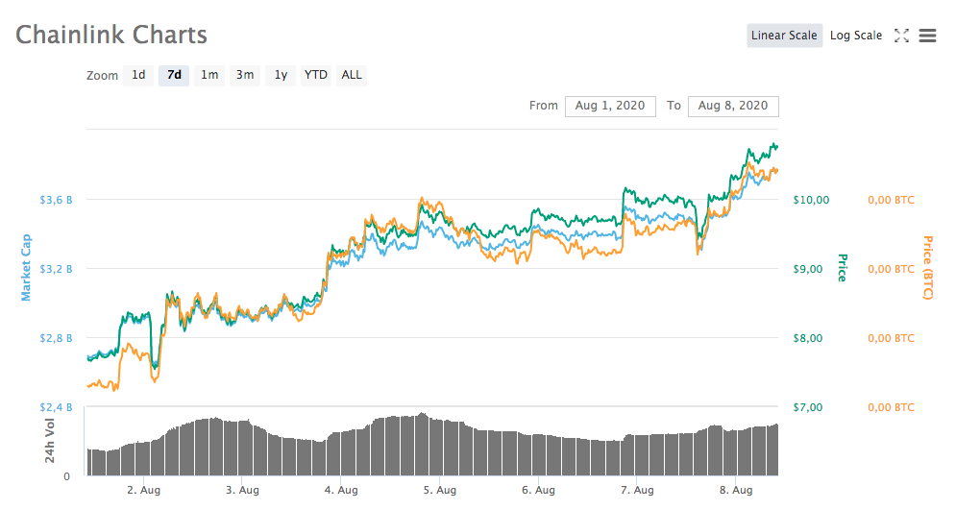Select the $7,00 price label
The height and width of the screenshot is (510, 980).
808,407
